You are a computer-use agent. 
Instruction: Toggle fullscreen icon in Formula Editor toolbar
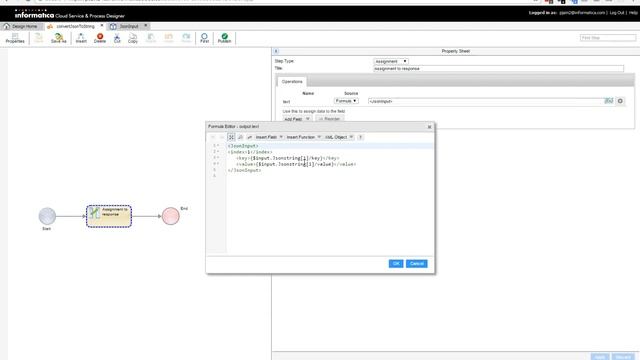[231, 137]
